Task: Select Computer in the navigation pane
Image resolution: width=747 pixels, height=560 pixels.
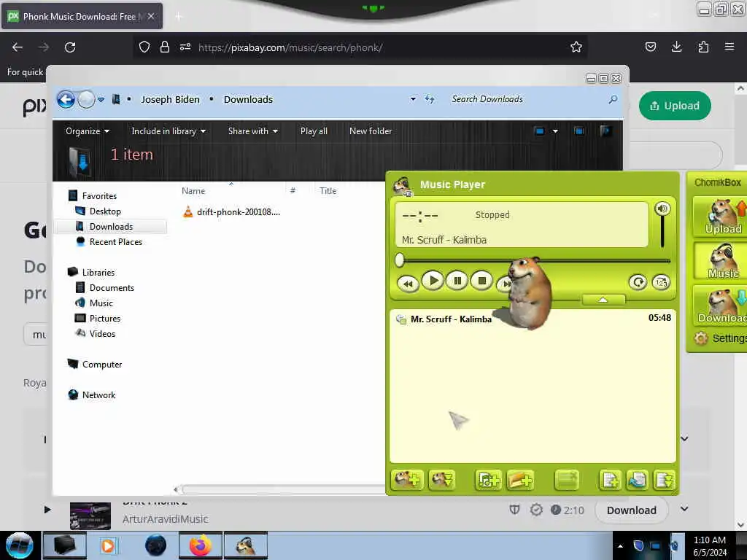Action: (95, 365)
